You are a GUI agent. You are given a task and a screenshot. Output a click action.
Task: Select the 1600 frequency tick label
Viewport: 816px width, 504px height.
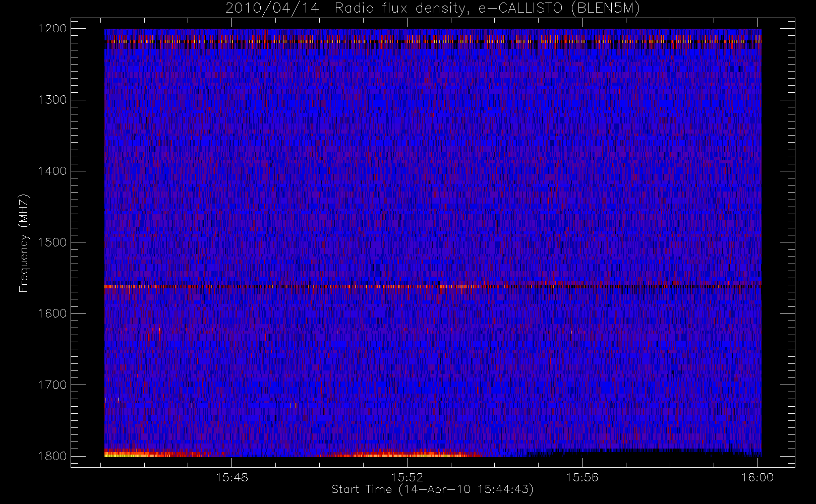point(52,313)
